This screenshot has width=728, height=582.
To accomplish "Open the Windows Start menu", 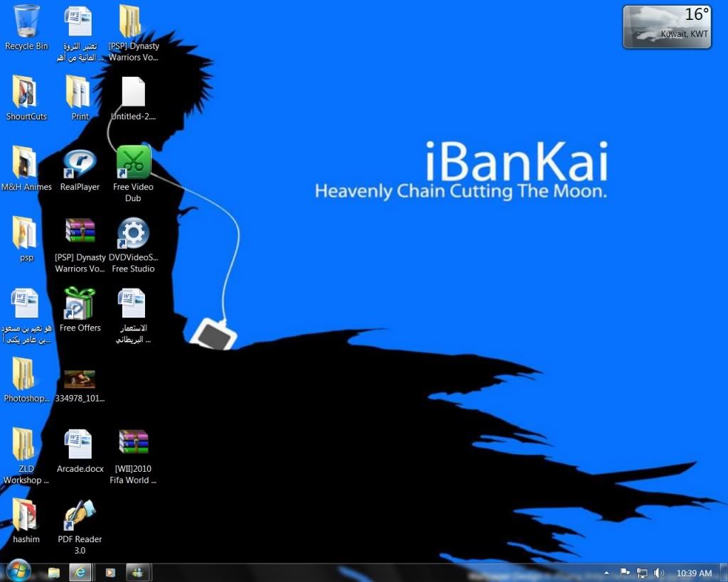I will [18, 571].
